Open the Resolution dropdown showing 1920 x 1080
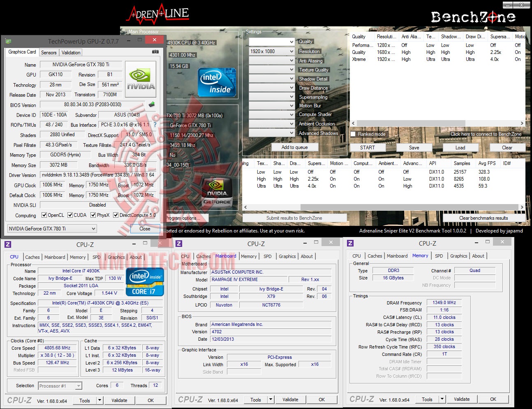 coord(272,51)
